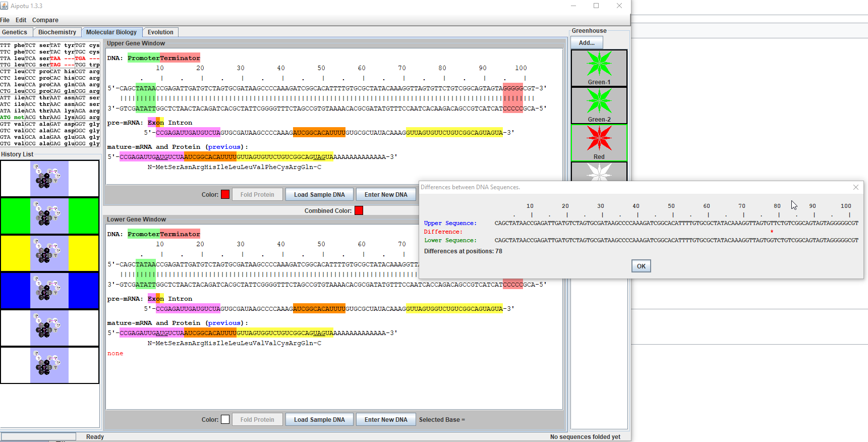Select the white flower below Red
The width and height of the screenshot is (868, 442).
(599, 172)
